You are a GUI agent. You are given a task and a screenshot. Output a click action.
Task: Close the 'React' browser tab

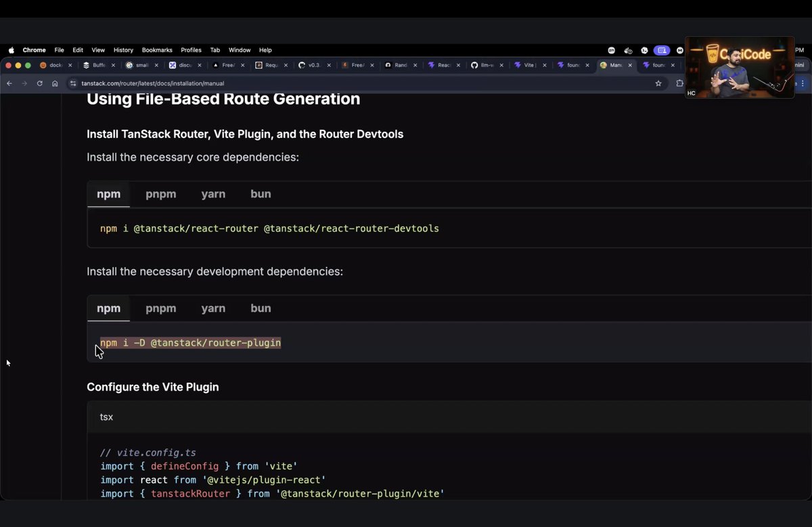pos(458,66)
